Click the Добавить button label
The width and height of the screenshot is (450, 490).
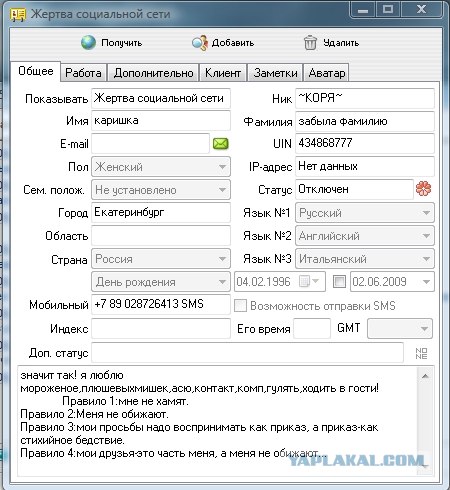(233, 43)
